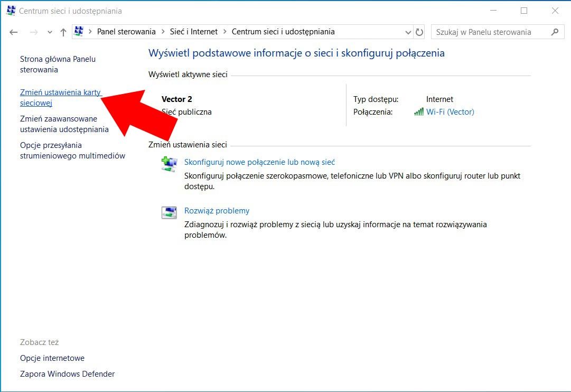Select 'Sieć i Internet' breadcrumb
This screenshot has height=392, width=571.
(x=194, y=32)
